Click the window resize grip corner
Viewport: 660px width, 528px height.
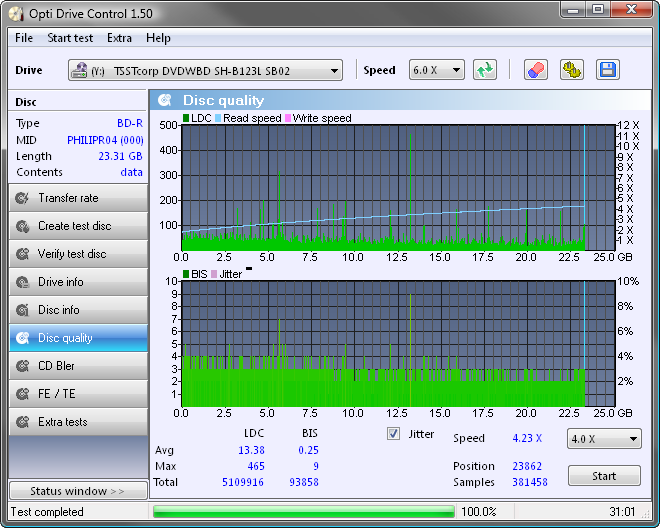click(646, 513)
